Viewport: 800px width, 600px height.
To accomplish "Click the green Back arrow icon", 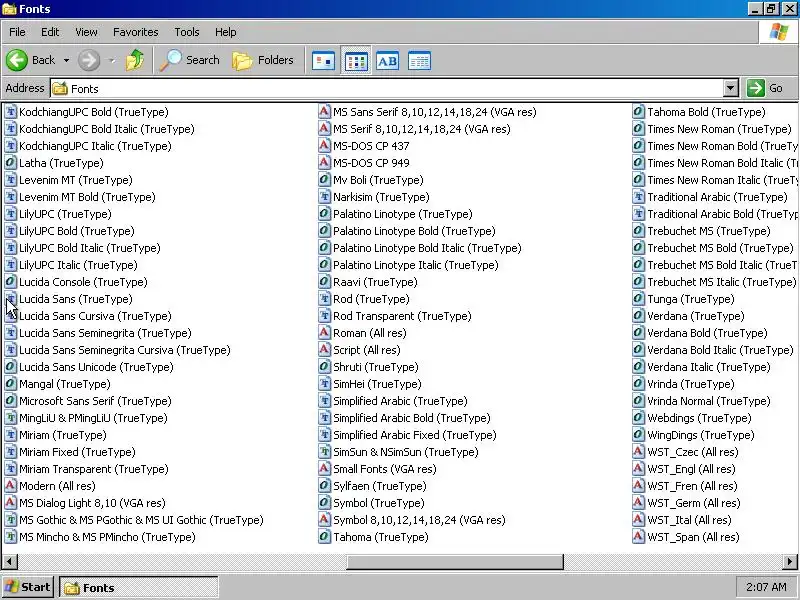I will click(x=17, y=60).
